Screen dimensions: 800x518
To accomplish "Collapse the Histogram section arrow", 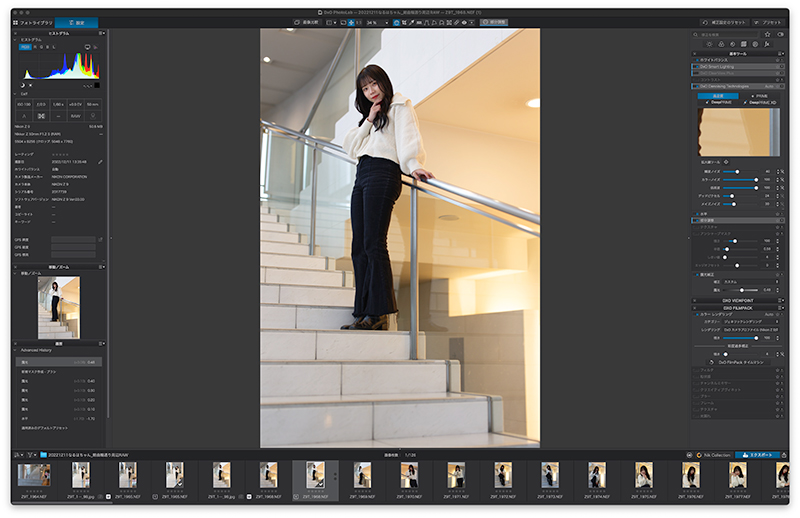I will pyautogui.click(x=15, y=40).
